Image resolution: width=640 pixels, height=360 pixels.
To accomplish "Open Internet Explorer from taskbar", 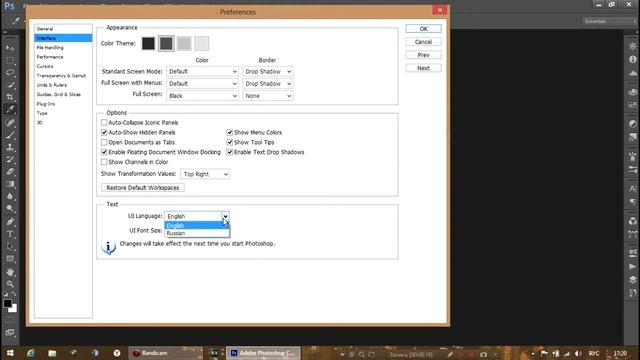I will coord(31,353).
